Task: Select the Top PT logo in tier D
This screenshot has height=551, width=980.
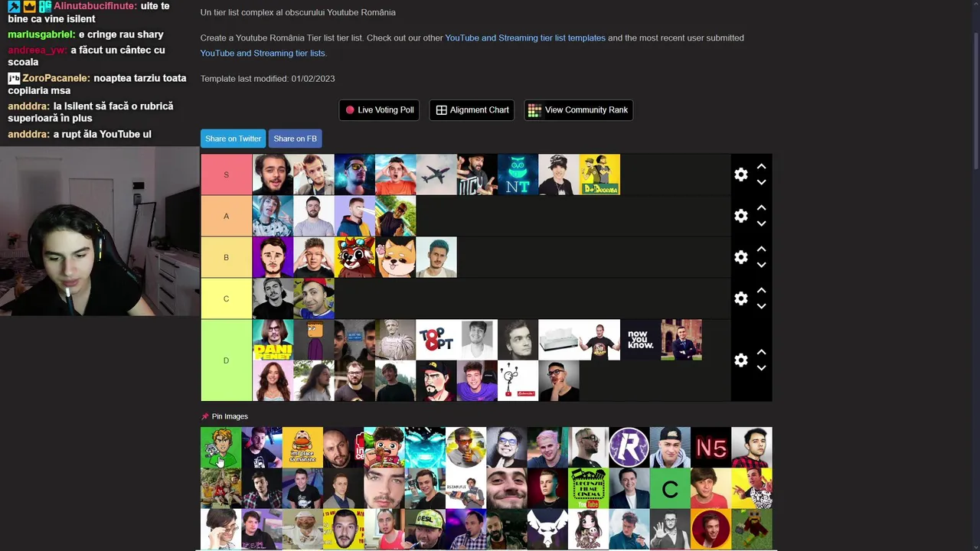Action: point(436,340)
